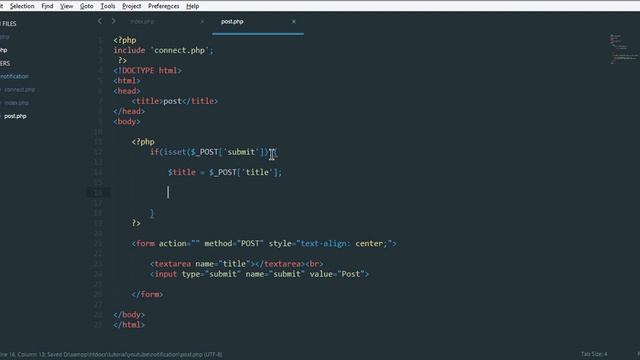Image resolution: width=640 pixels, height=360 pixels.
Task: Click the closing </head> tag line
Action: click(x=129, y=111)
